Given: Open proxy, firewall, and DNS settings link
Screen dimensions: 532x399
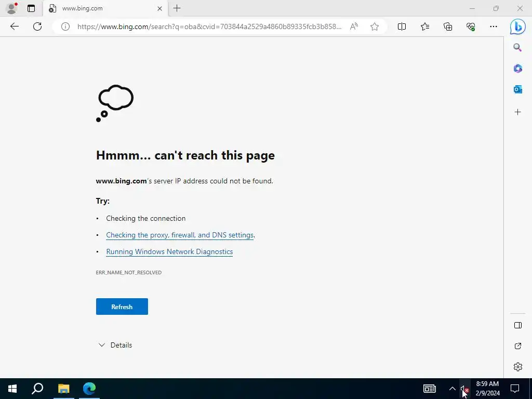Looking at the screenshot, I should (180, 235).
